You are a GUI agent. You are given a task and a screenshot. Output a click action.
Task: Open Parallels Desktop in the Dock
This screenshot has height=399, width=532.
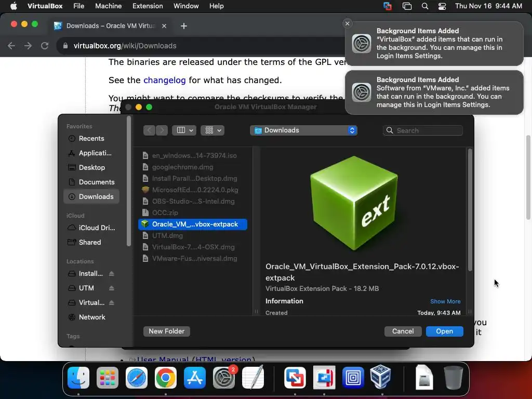(x=324, y=377)
